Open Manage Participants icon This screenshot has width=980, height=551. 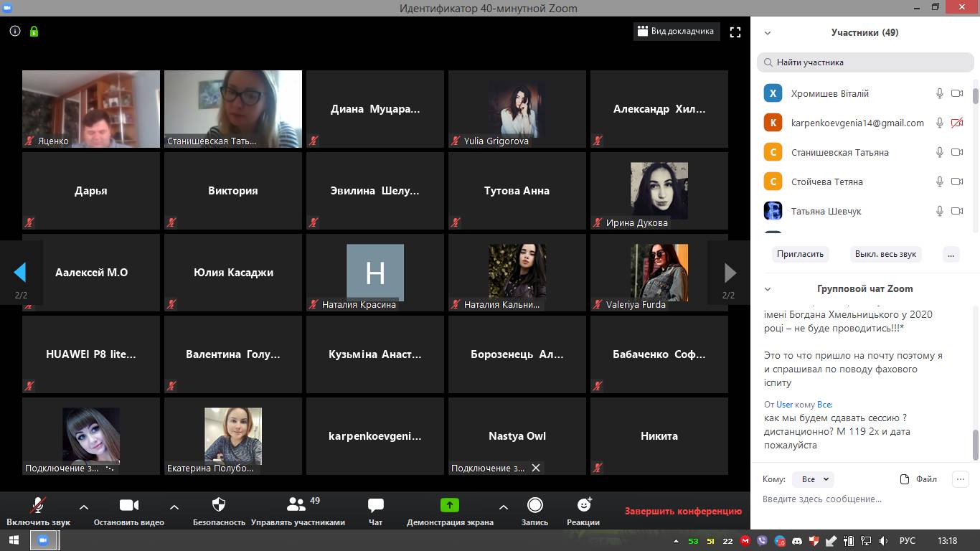(x=296, y=505)
